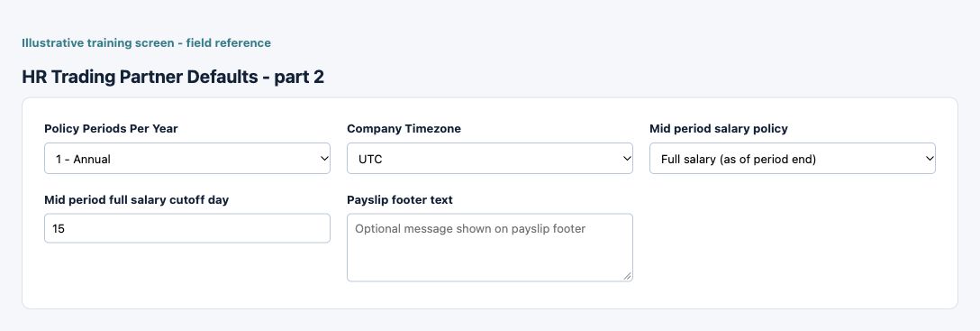Select the Full salary (as of period end) text
Viewport: 980px width, 331px height.
[x=739, y=159]
